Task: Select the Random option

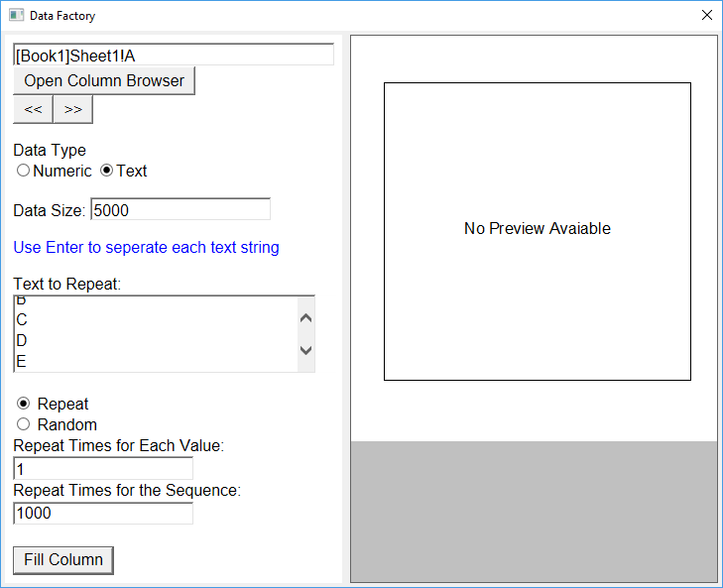Action: pos(24,424)
